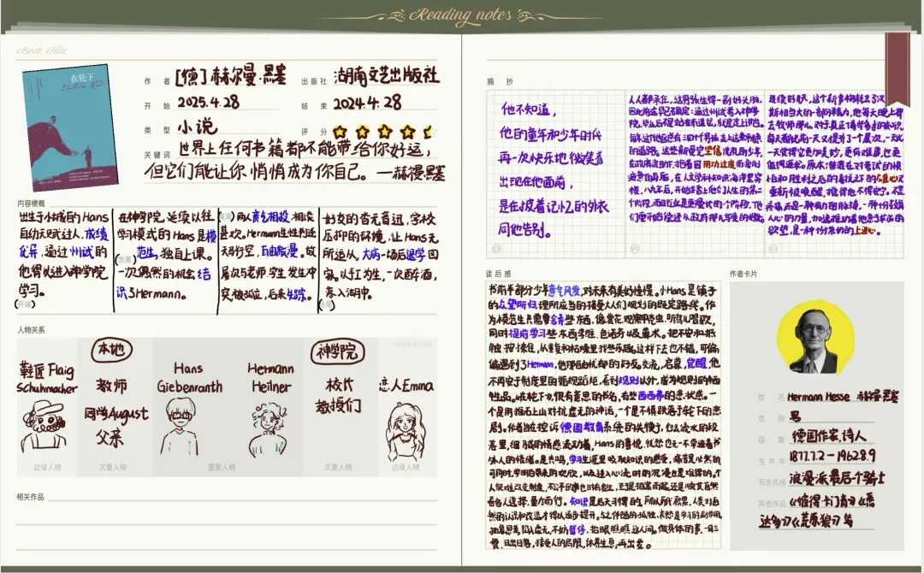Click the end date 2024.4.28

367,103
